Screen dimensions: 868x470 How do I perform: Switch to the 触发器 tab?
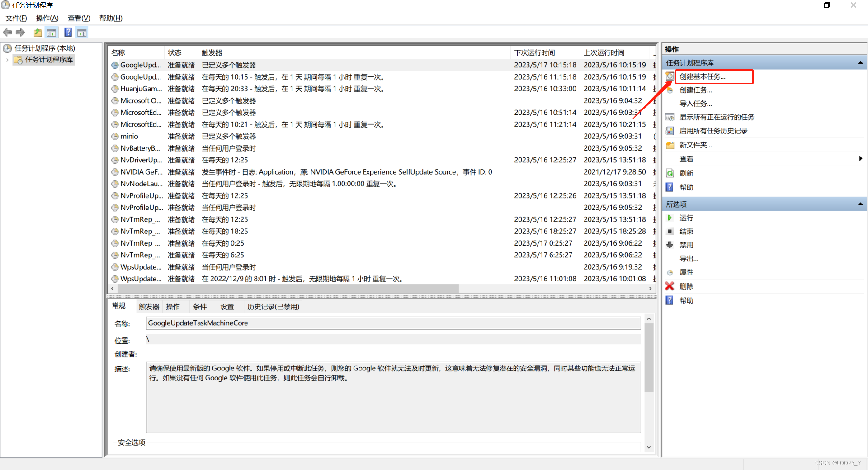click(x=149, y=307)
